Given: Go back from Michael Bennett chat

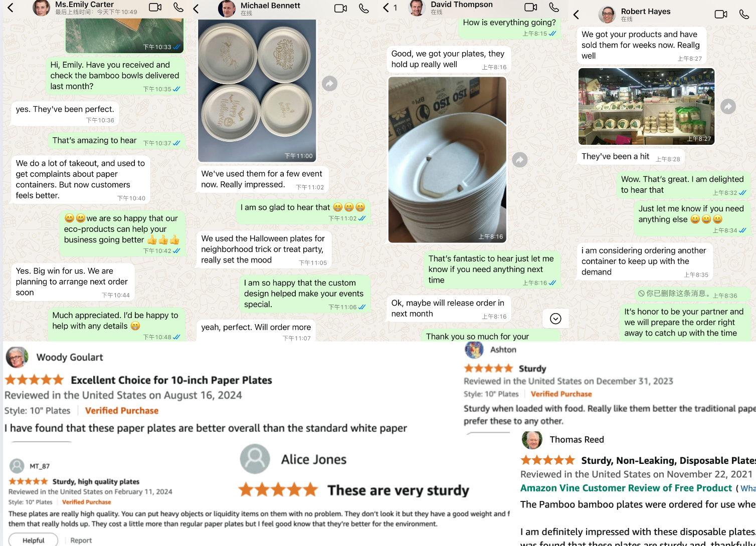Looking at the screenshot, I should (196, 9).
